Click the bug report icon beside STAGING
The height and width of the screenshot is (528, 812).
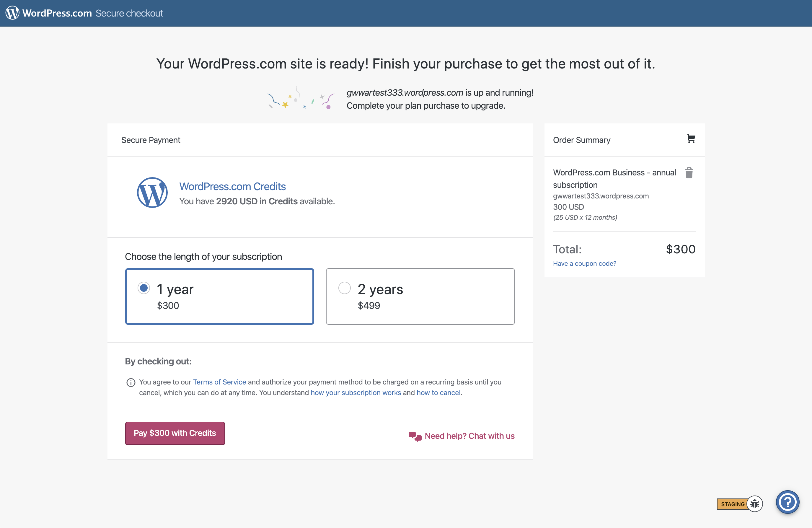pos(755,504)
